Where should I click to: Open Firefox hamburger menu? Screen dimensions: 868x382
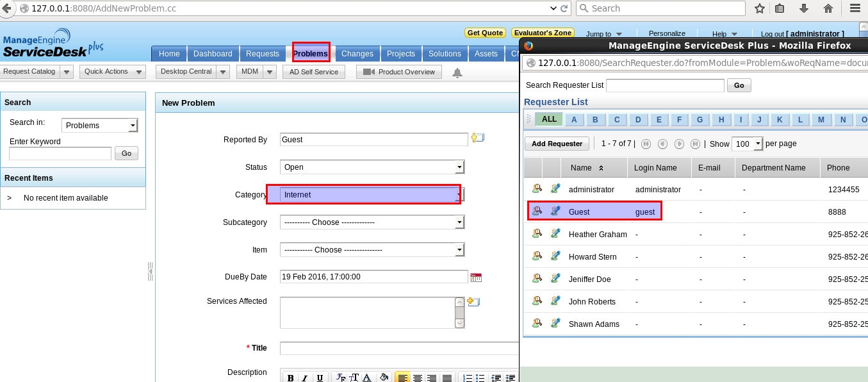pos(855,8)
